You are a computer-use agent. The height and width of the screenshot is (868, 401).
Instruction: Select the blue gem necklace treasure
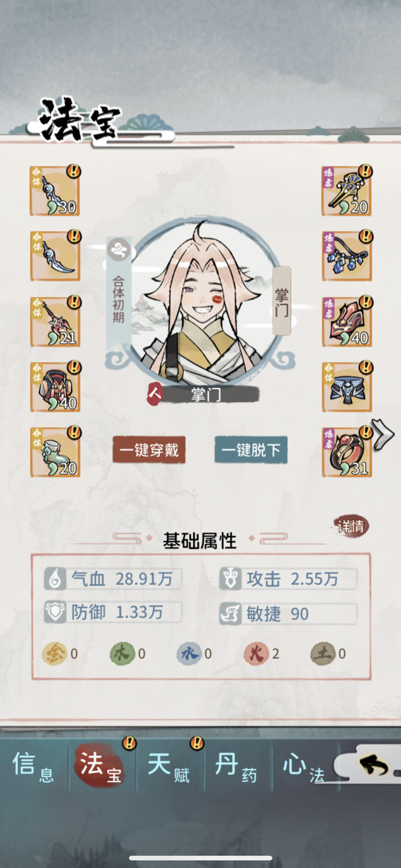coord(347,256)
